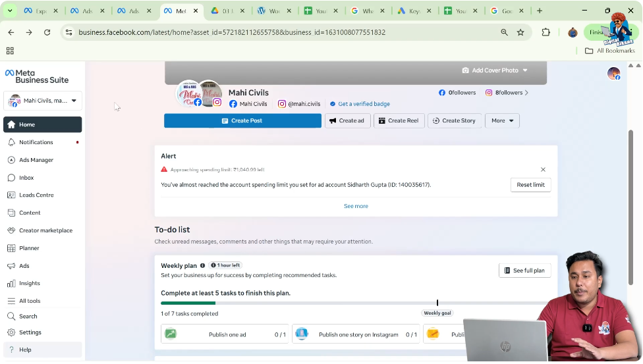This screenshot has height=364, width=643.
Task: Click Create Reel button
Action: pos(399,120)
